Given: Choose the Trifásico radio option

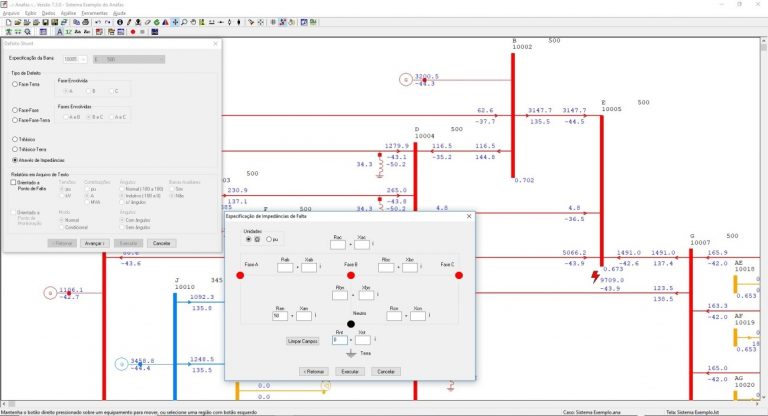Looking at the screenshot, I should point(14,137).
